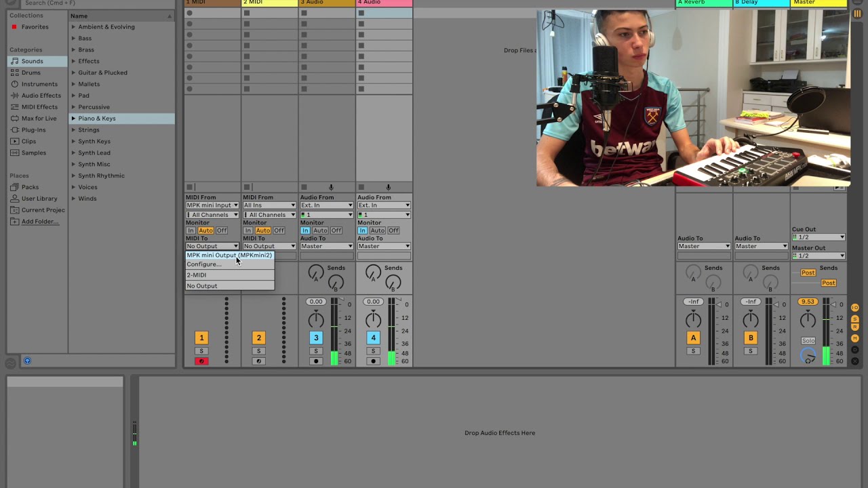Click Add Folder in Places

tap(37, 222)
